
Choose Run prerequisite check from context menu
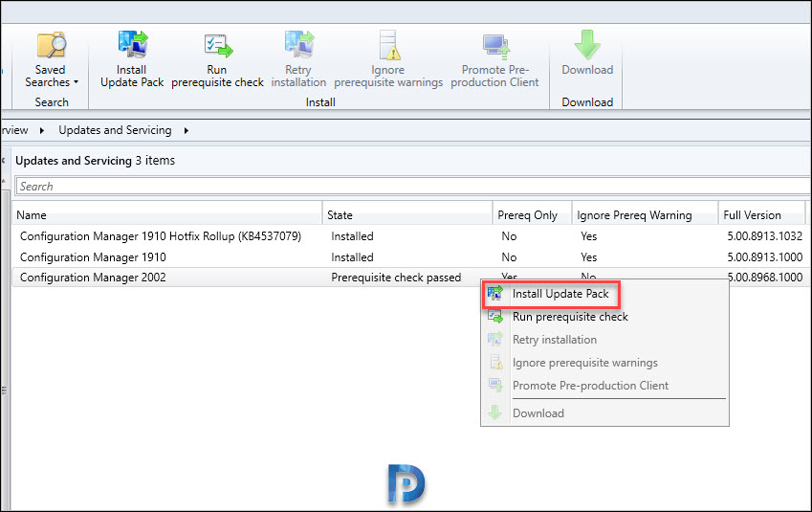[570, 317]
